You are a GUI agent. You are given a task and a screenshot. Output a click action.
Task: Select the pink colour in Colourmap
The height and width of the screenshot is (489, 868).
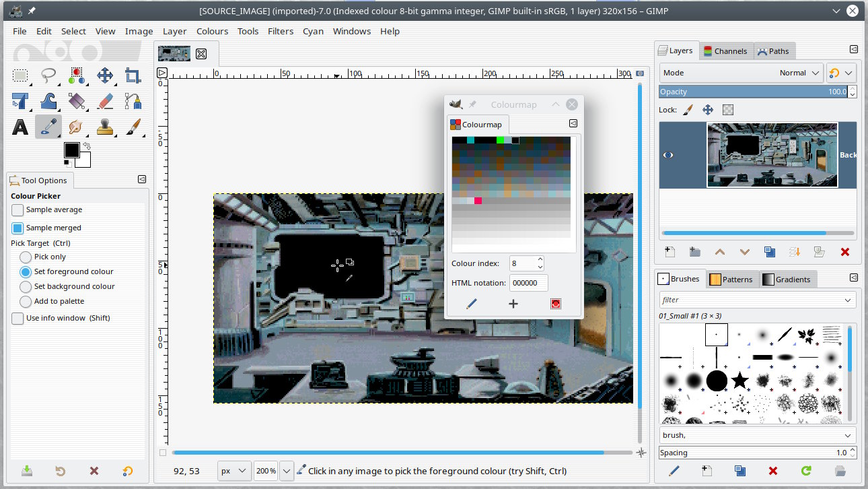tap(478, 201)
